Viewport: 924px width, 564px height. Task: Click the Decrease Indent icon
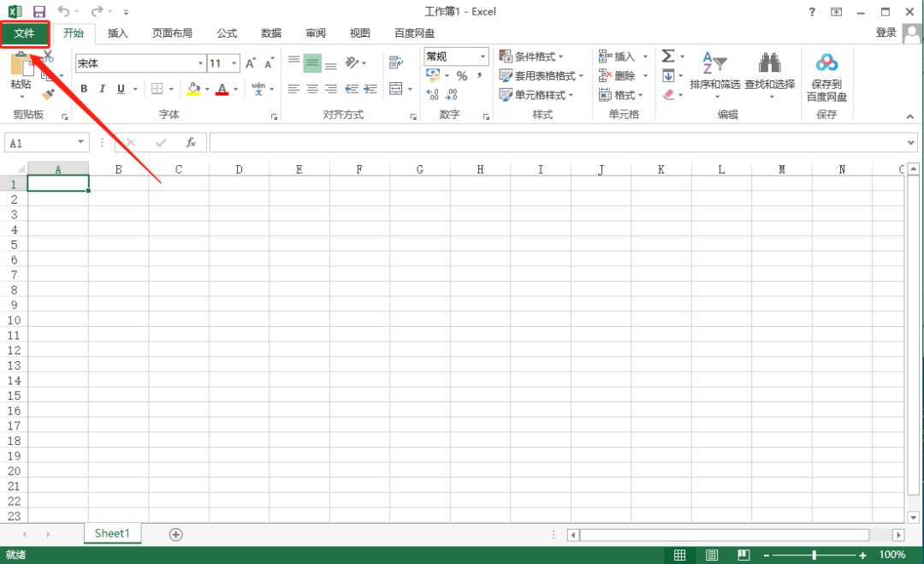pos(352,89)
